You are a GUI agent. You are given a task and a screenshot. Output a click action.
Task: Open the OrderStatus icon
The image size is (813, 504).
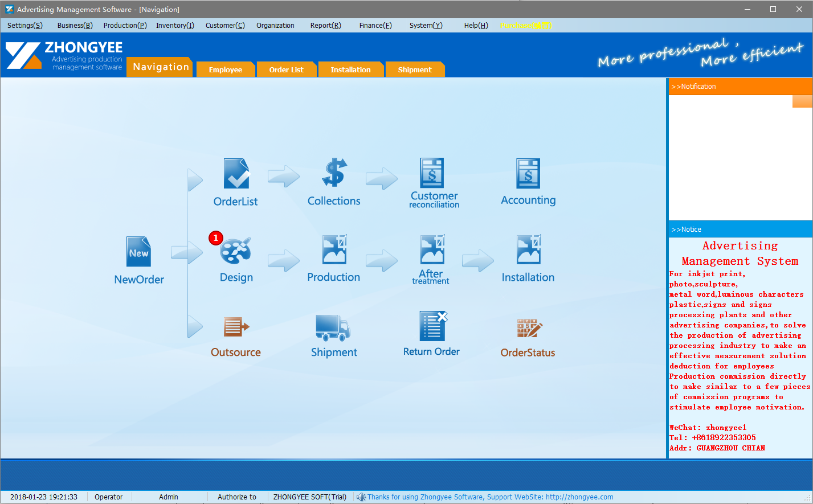[528, 327]
